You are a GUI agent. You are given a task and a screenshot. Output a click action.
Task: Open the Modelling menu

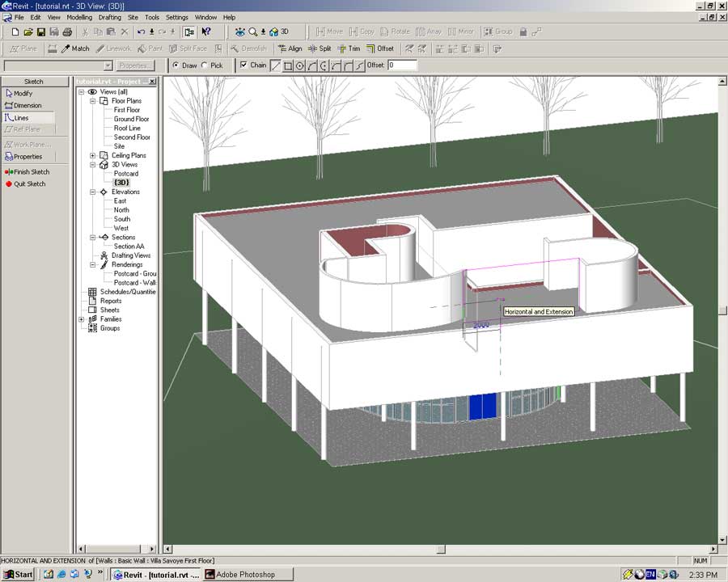[79, 17]
